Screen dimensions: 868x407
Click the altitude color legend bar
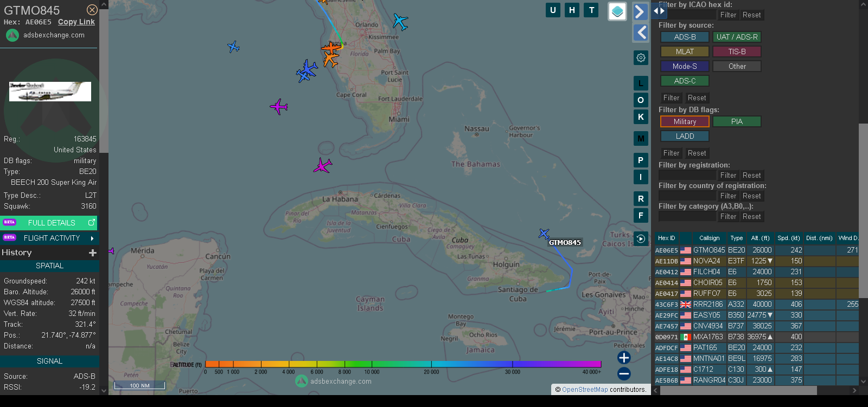point(403,364)
